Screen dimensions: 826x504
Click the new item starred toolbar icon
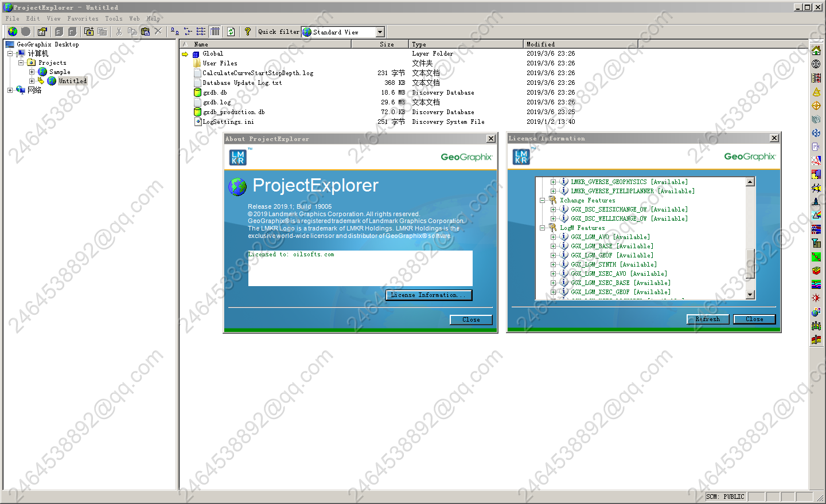point(88,32)
